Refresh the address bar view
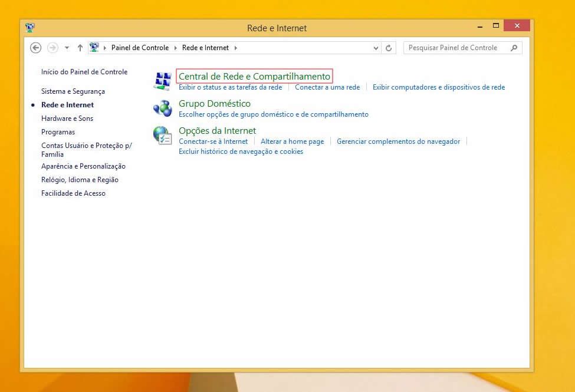Screen dimensions: 575x392 tap(389, 48)
